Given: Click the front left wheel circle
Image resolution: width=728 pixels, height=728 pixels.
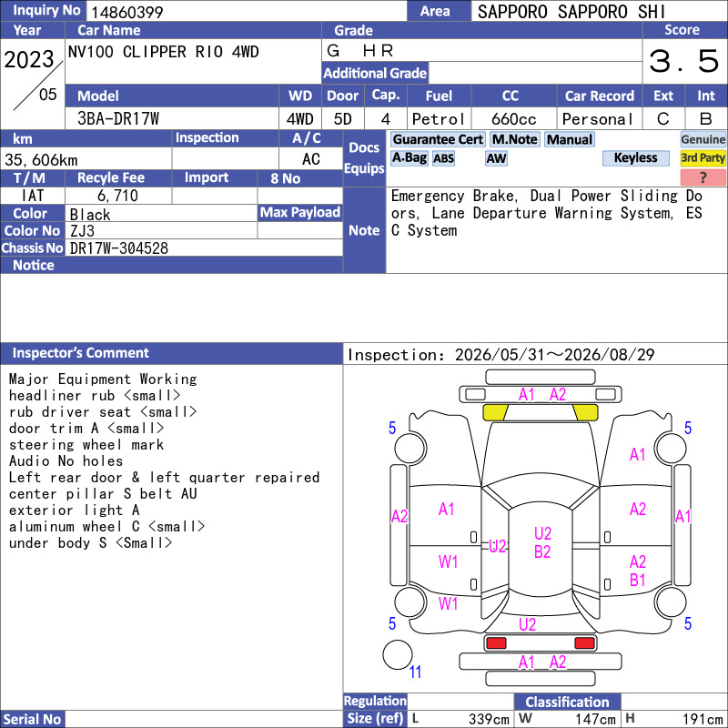Looking at the screenshot, I should [410, 448].
